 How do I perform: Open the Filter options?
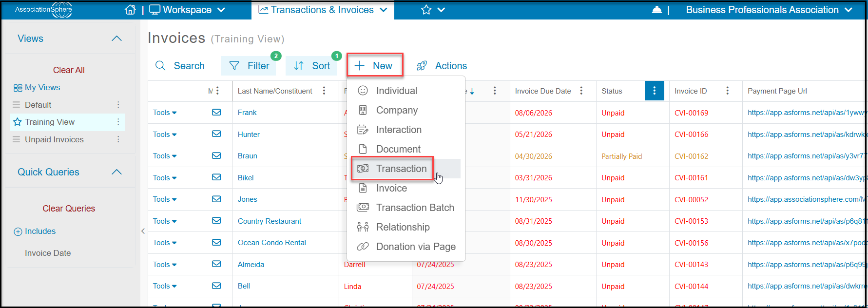pyautogui.click(x=249, y=66)
